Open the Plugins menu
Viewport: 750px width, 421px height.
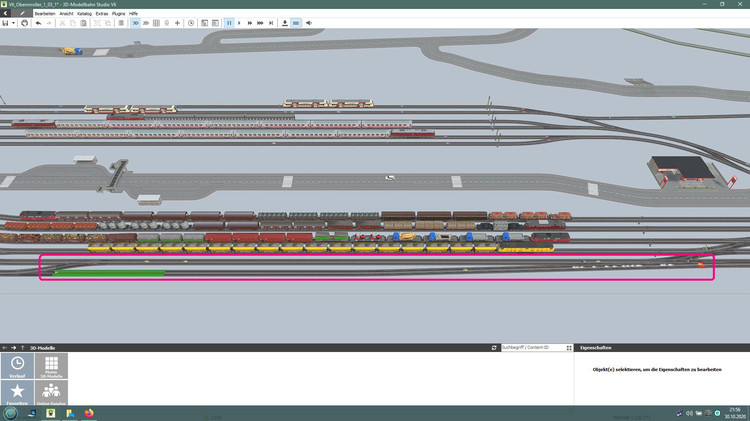point(118,13)
